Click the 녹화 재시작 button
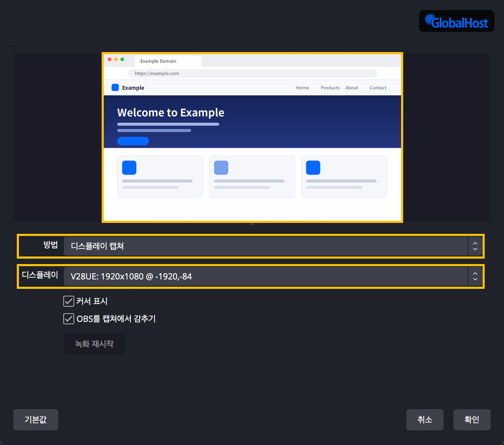 tap(94, 344)
